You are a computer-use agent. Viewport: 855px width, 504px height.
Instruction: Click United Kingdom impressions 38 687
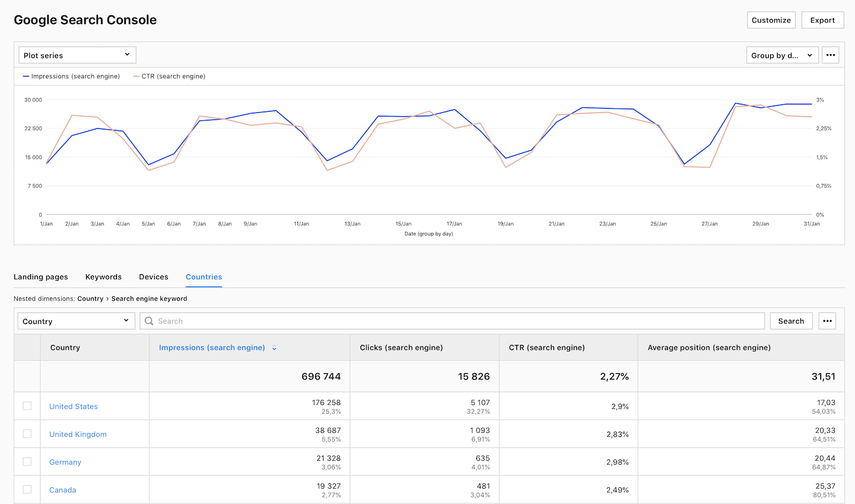pos(328,430)
